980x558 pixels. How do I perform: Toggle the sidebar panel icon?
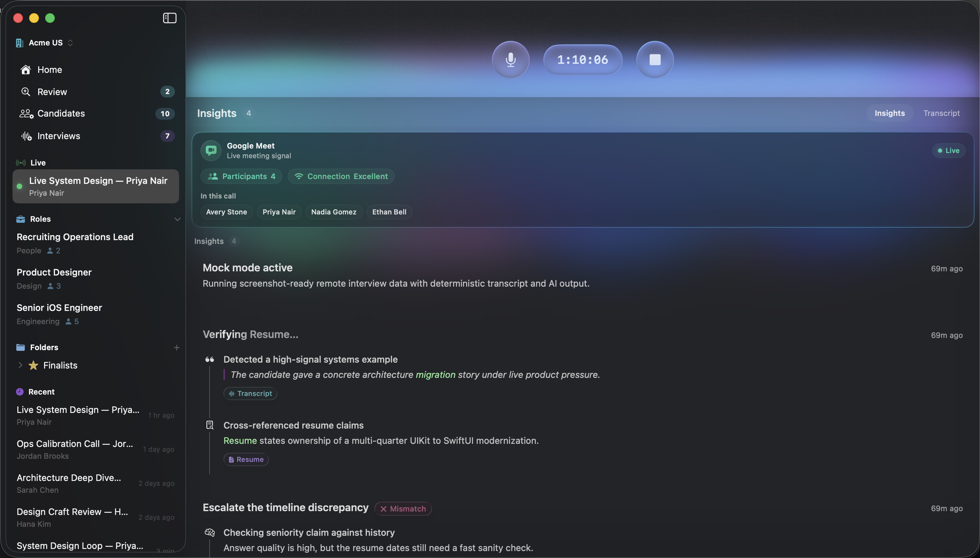(169, 18)
